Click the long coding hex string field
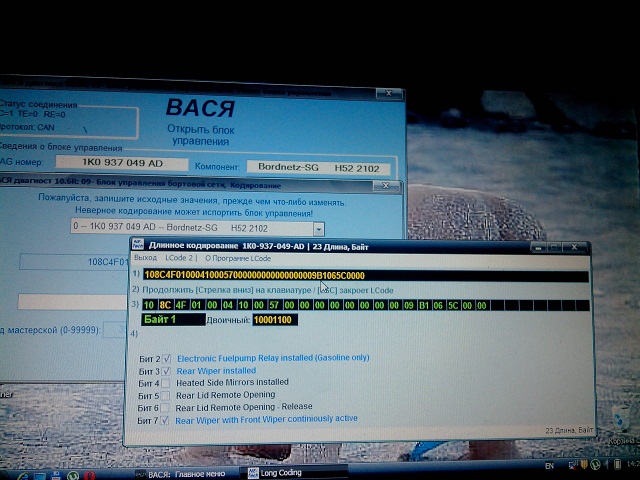The height and width of the screenshot is (480, 640). (x=366, y=276)
